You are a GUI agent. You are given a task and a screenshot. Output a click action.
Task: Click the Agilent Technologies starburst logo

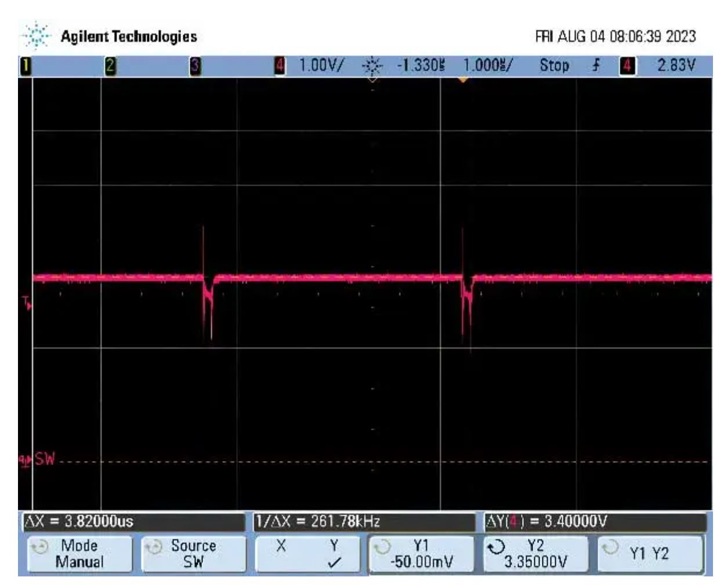pos(37,37)
